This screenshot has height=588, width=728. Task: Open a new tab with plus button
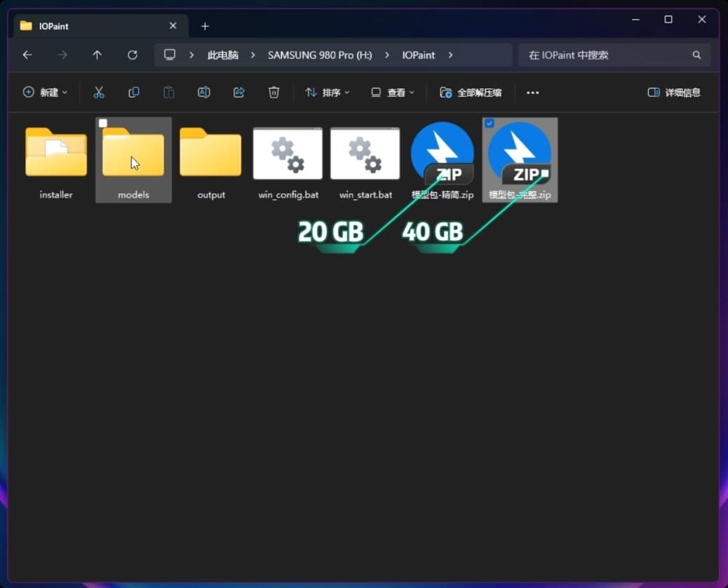coord(205,26)
